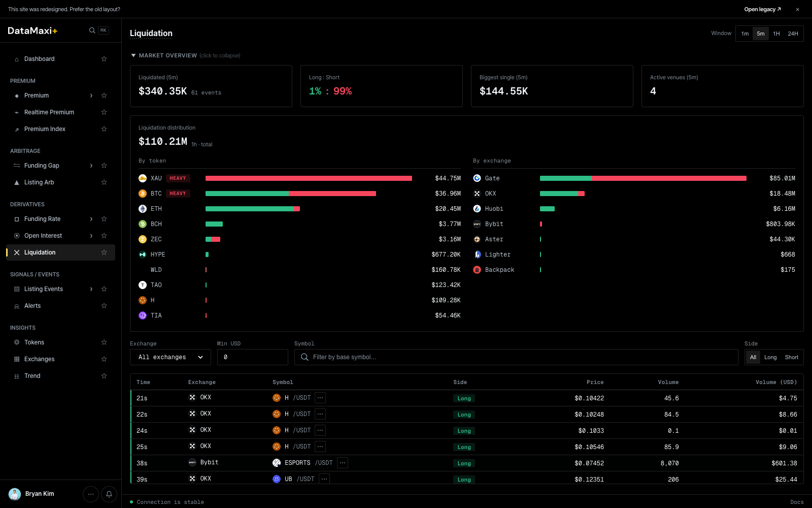Open options menu for ESPORTS/USDT row
This screenshot has height=508, width=812.
pos(343,463)
